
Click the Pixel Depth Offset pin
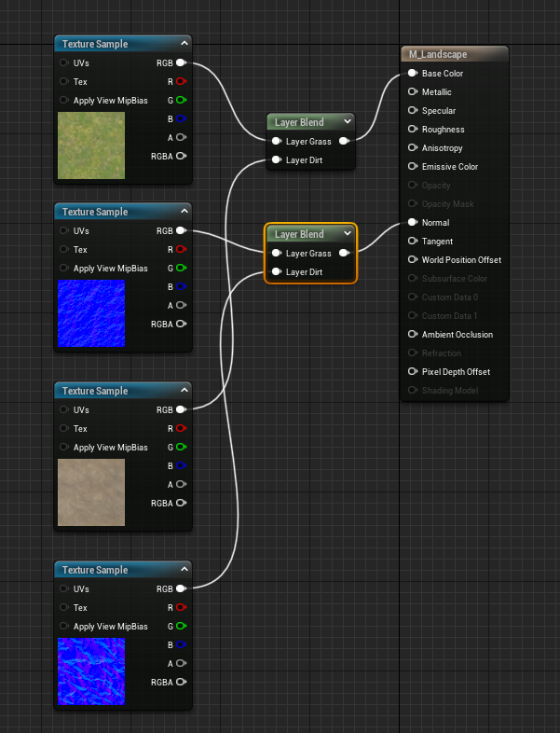coord(413,372)
